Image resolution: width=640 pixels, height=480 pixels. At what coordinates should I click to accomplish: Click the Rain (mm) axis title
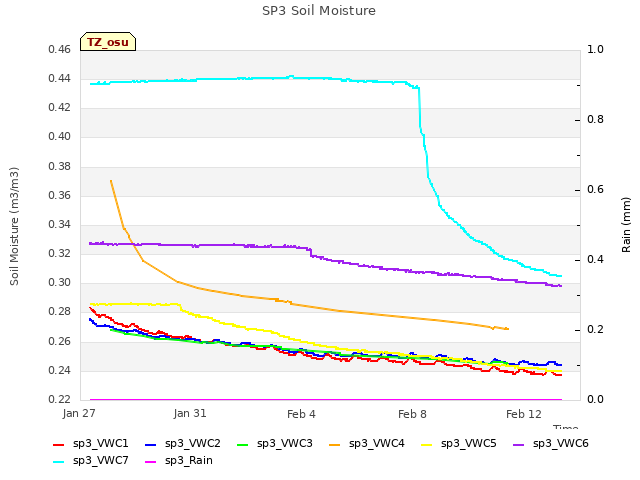pyautogui.click(x=626, y=225)
